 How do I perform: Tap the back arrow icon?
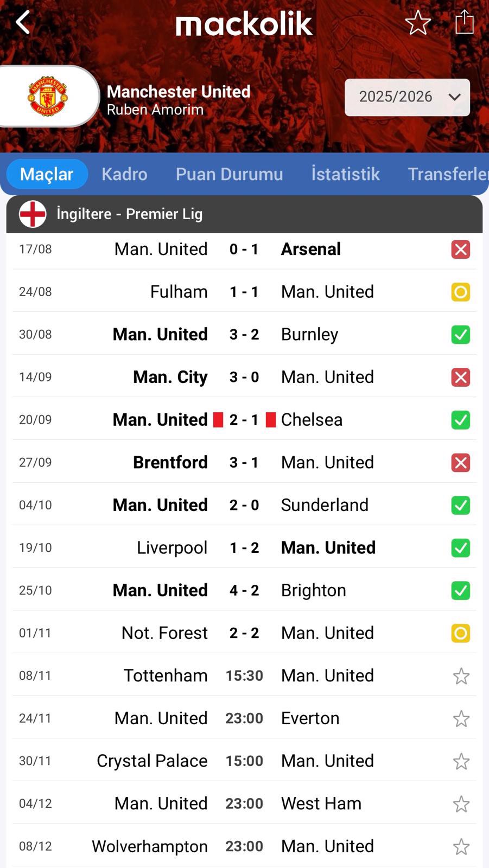tap(23, 23)
